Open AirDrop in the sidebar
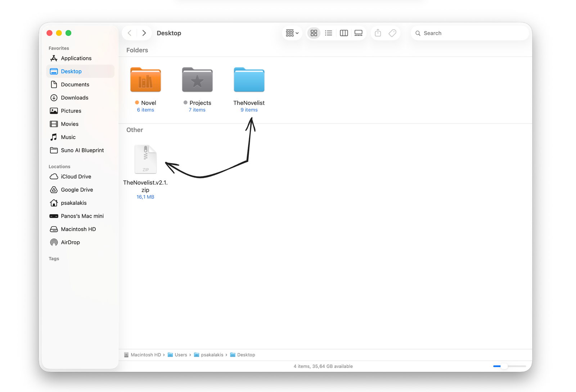The width and height of the screenshot is (576, 392). coord(70,242)
